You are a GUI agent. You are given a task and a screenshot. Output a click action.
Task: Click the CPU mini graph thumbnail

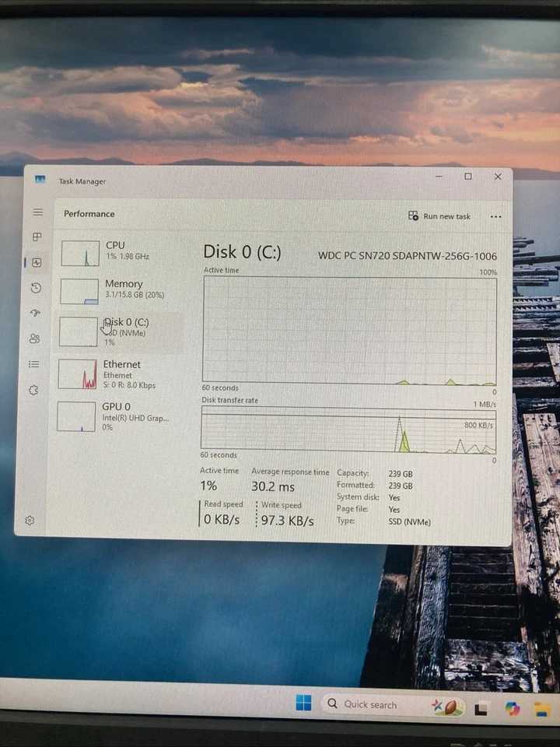(x=80, y=253)
